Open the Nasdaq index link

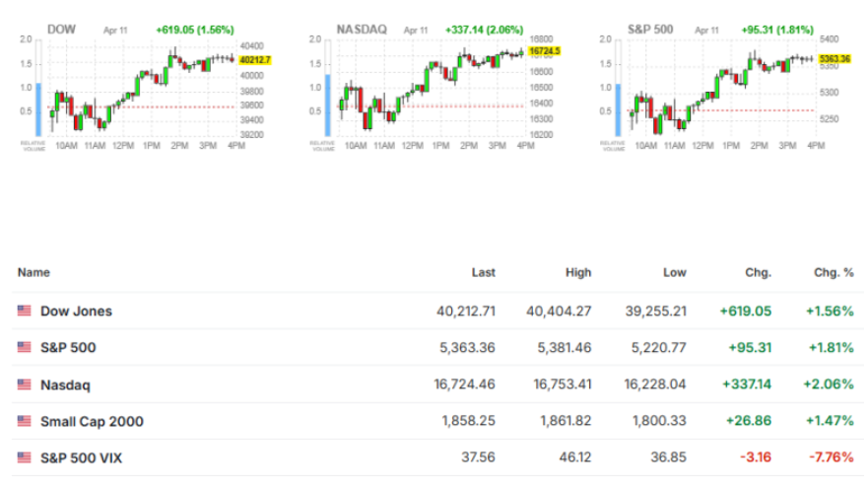point(65,385)
